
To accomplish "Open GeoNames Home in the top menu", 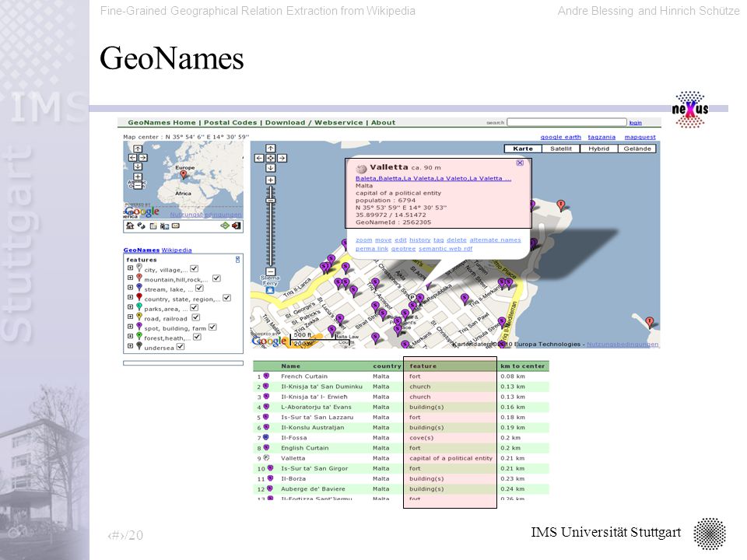I will [x=162, y=122].
